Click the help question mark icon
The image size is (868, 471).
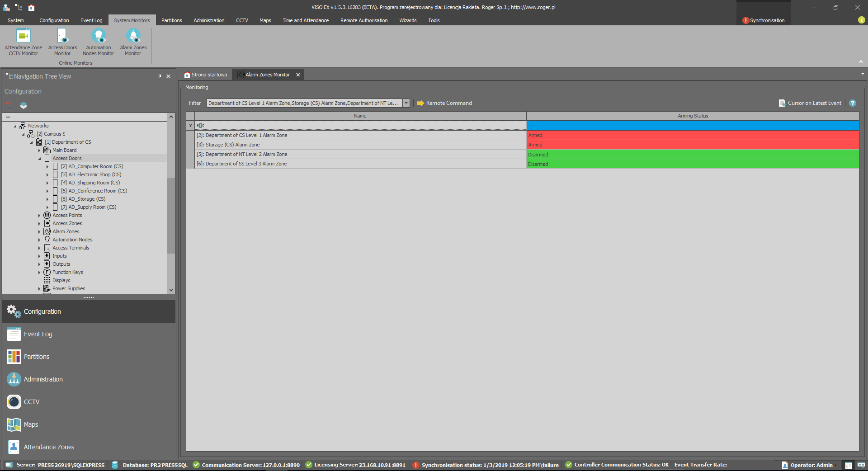coord(853,103)
